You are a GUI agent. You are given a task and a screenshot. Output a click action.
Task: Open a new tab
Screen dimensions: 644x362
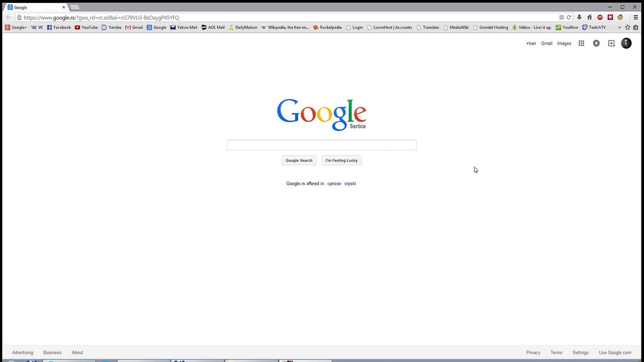click(x=74, y=7)
